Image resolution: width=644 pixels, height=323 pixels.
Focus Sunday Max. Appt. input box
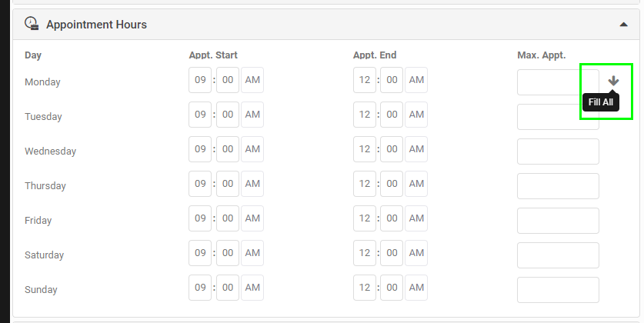pos(558,290)
